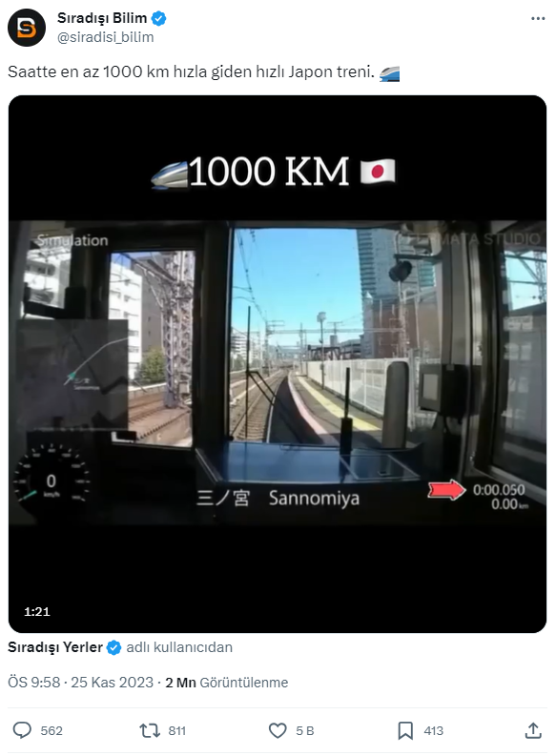Click the 413 bookmarks count
556x756 pixels.
pos(433,731)
